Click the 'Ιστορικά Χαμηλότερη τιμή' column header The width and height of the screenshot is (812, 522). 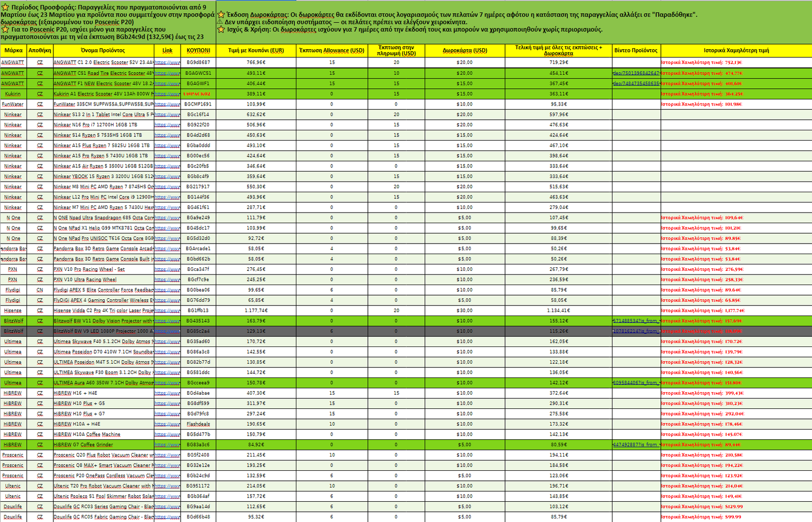click(x=736, y=51)
